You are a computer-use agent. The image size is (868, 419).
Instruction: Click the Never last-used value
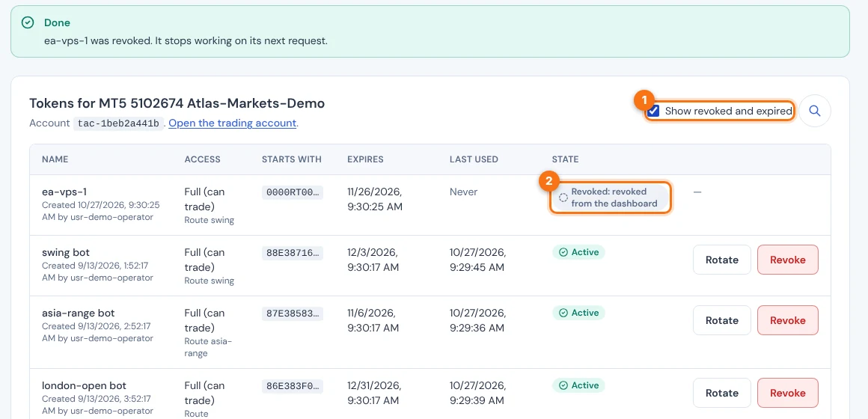point(463,192)
